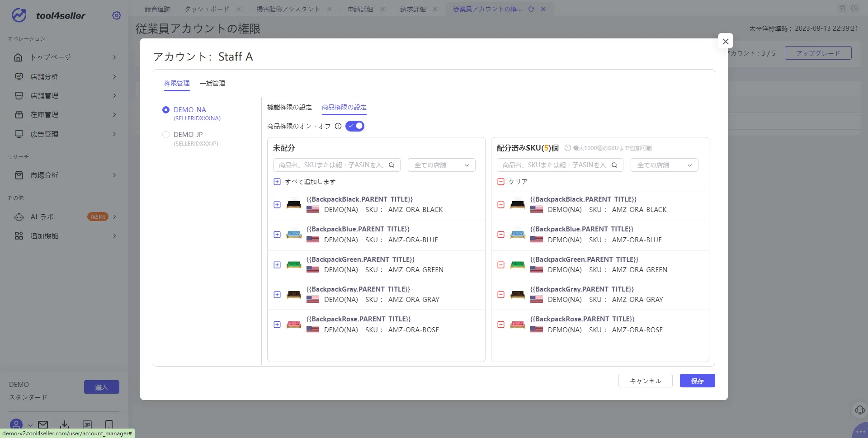Viewport: 868px width, 438px height.
Task: Click the キャンセル button
Action: 646,381
